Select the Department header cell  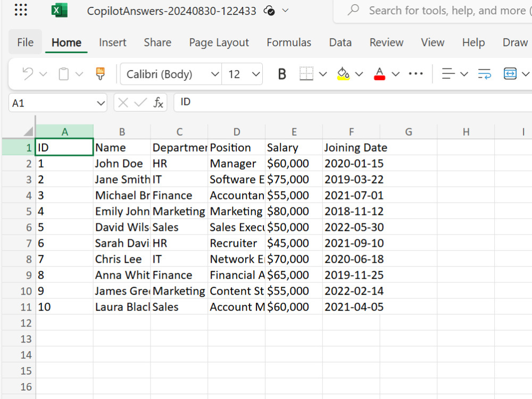pyautogui.click(x=179, y=147)
